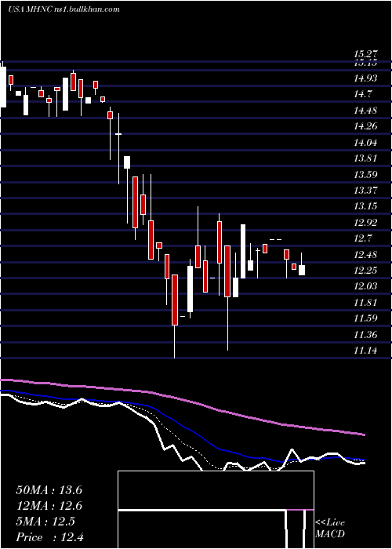The image size is (392, 549).
Task: Click the pink 50MA moving average line
Action: (x=182, y=398)
